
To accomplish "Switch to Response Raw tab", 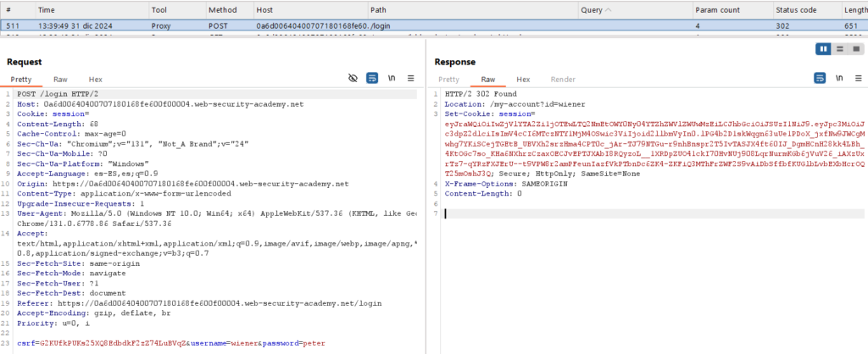I will pos(488,80).
